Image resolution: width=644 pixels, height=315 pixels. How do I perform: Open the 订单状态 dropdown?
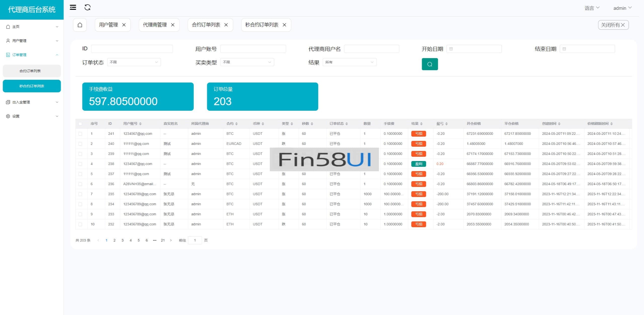coord(134,62)
